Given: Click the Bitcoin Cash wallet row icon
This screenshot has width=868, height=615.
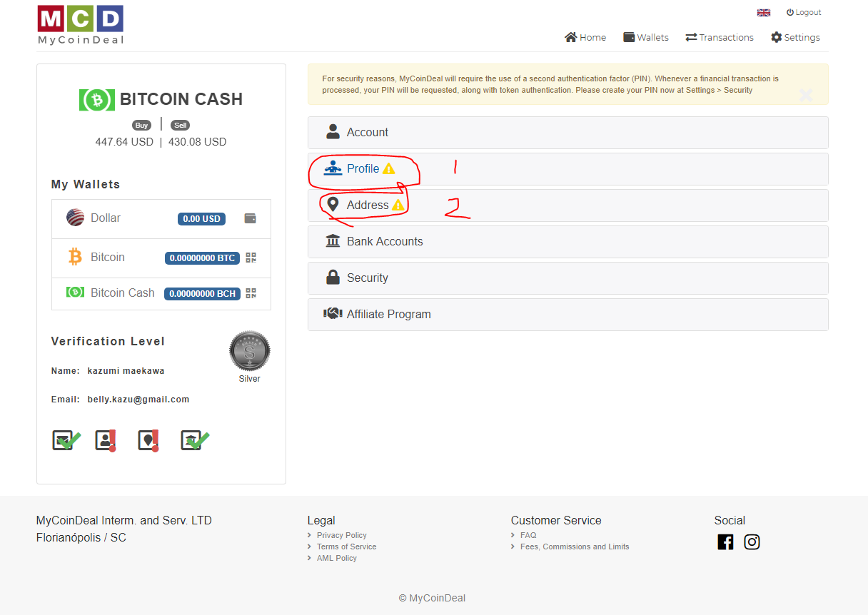Looking at the screenshot, I should [x=75, y=292].
